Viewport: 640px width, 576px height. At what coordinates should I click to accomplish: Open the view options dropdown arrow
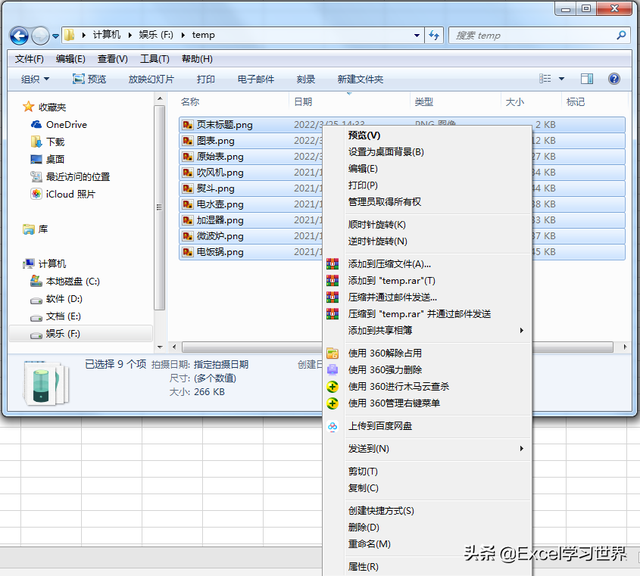tap(562, 79)
